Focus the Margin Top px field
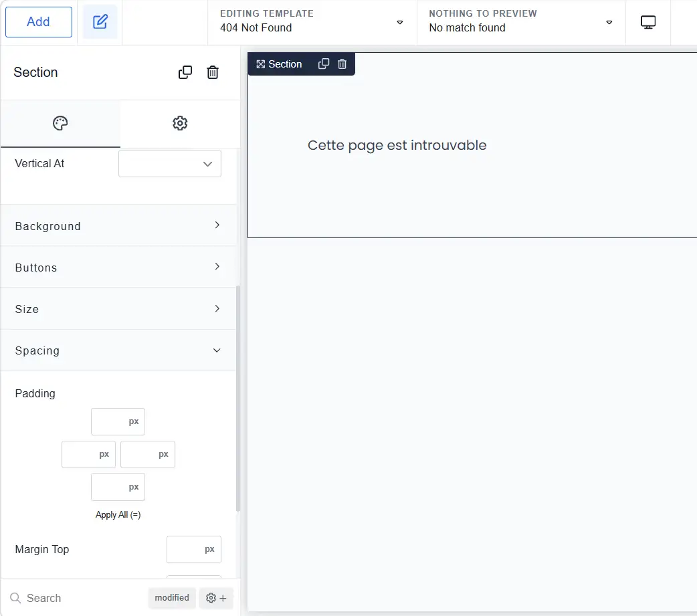The height and width of the screenshot is (616, 697). pos(194,549)
